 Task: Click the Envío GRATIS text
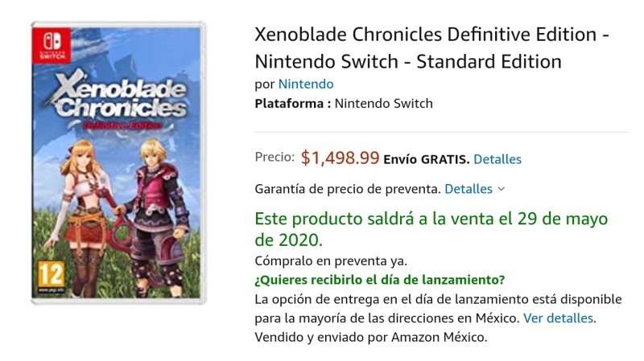(427, 159)
